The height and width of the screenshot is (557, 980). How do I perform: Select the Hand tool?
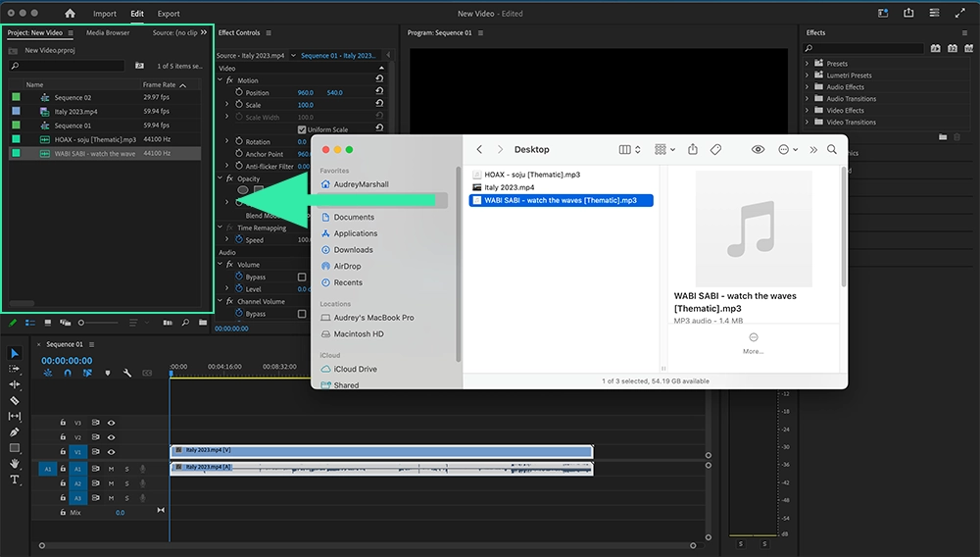point(15,464)
